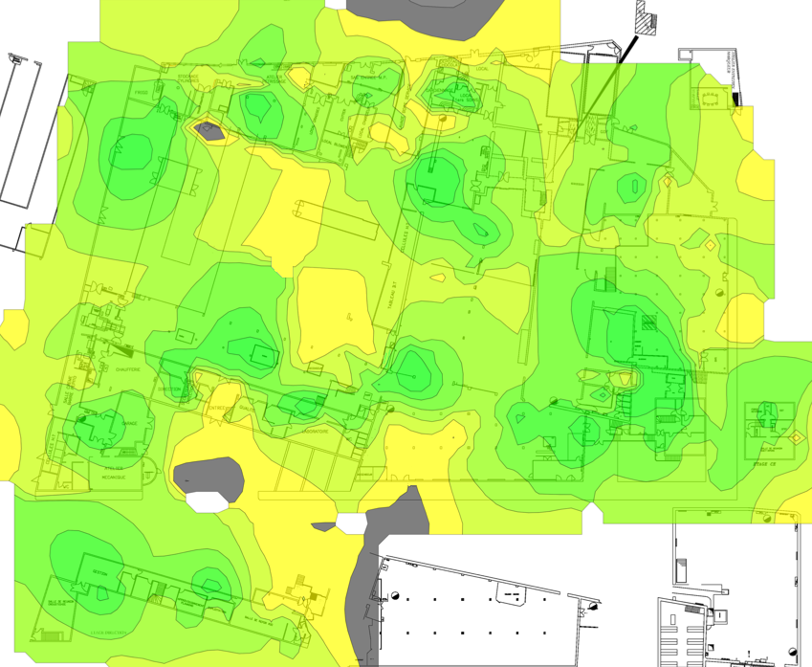Click the bright green hotspot near FRIGO

(x=130, y=153)
